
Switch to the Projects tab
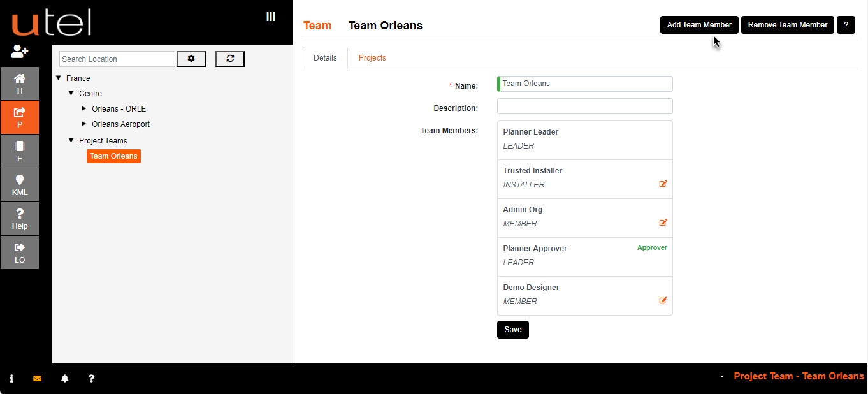[x=372, y=58]
